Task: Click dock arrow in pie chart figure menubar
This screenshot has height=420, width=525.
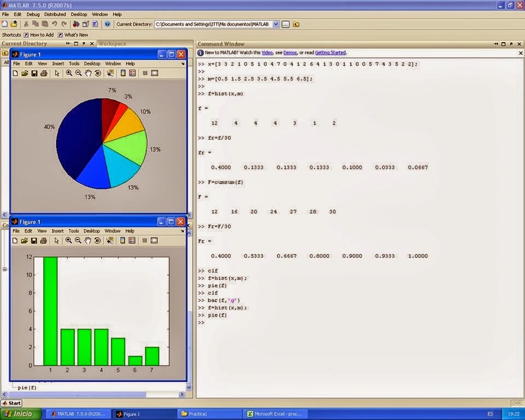Action: click(183, 63)
